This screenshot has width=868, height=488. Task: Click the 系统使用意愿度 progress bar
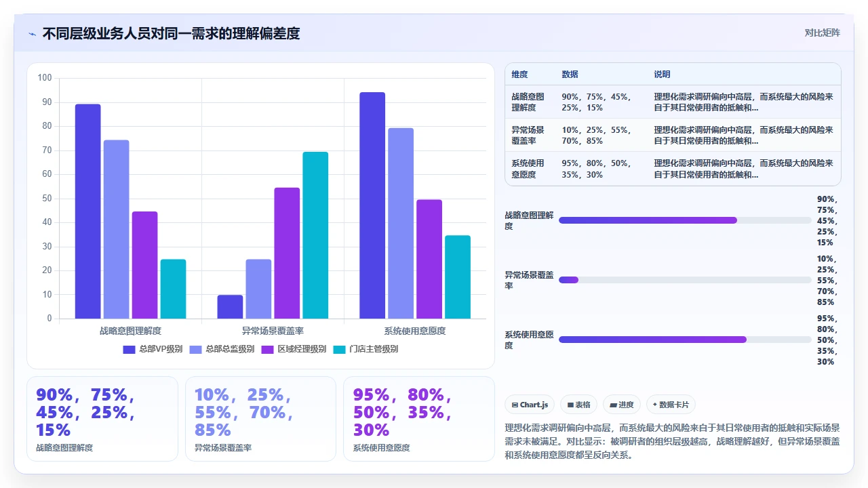point(685,340)
